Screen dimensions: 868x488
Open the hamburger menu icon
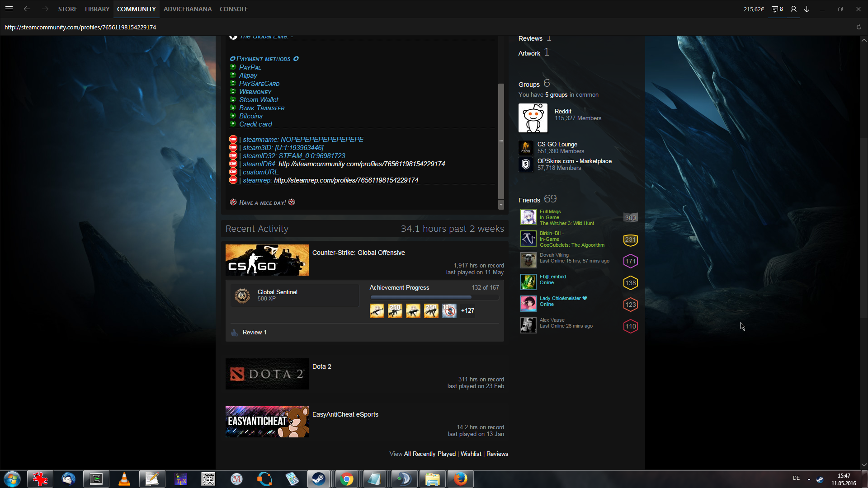click(x=9, y=9)
